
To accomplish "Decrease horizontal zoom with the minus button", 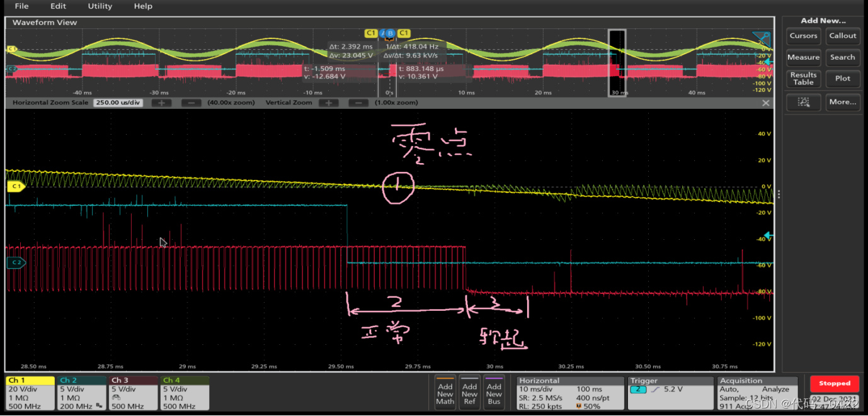I will (x=191, y=103).
